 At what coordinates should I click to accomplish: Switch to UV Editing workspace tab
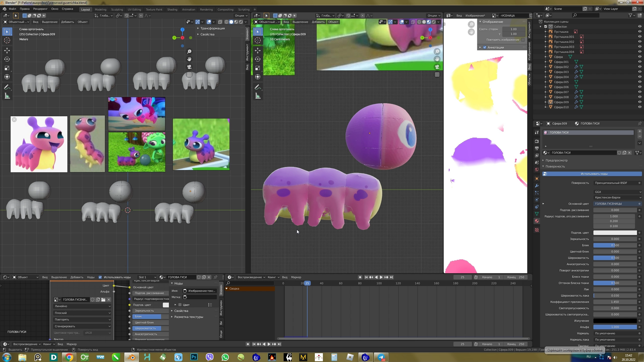pyautogui.click(x=134, y=9)
